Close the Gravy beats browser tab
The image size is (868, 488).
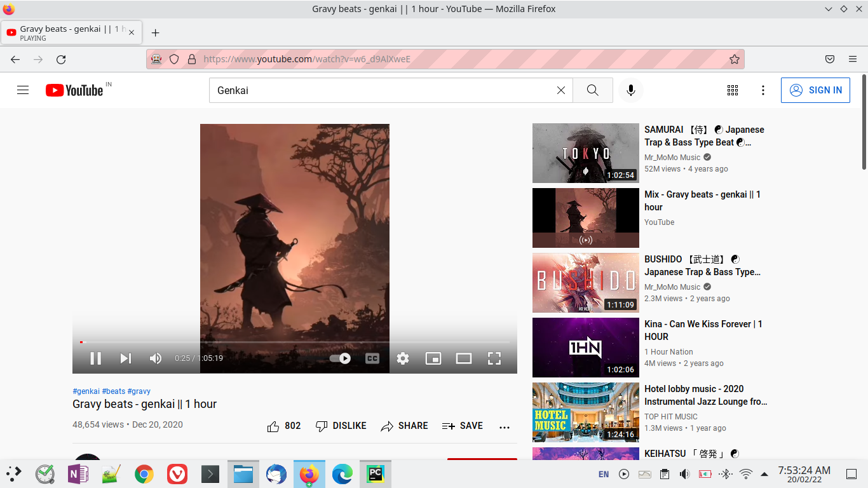pyautogui.click(x=132, y=32)
